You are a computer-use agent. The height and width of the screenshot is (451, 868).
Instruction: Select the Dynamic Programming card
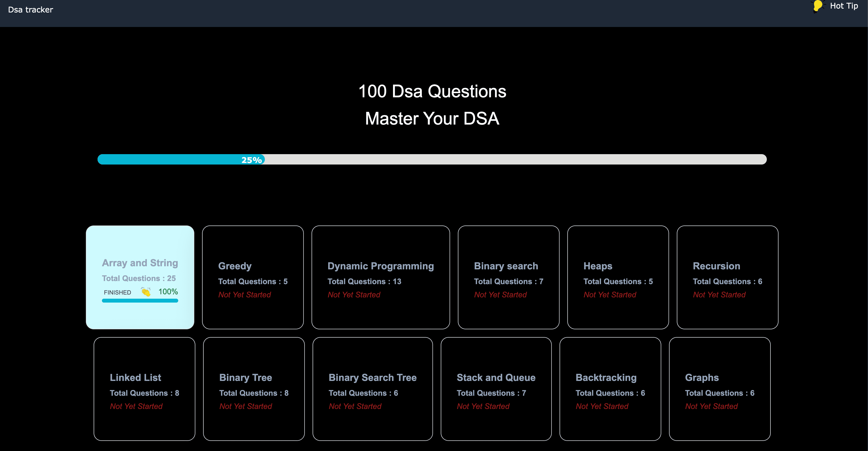380,277
